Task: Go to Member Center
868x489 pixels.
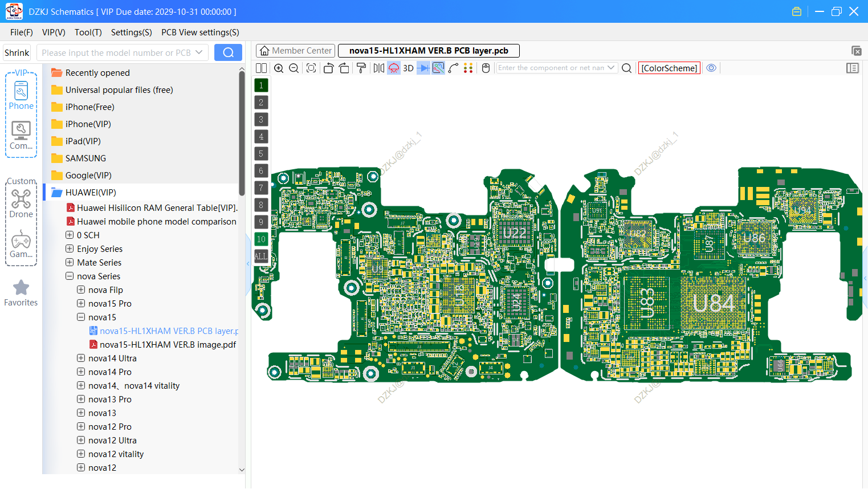Action: point(295,51)
